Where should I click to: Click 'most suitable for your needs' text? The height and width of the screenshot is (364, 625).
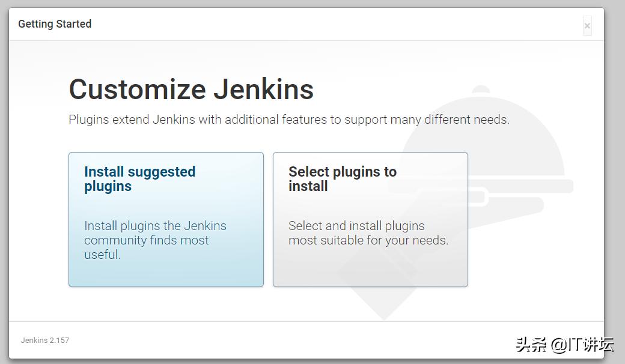click(368, 240)
